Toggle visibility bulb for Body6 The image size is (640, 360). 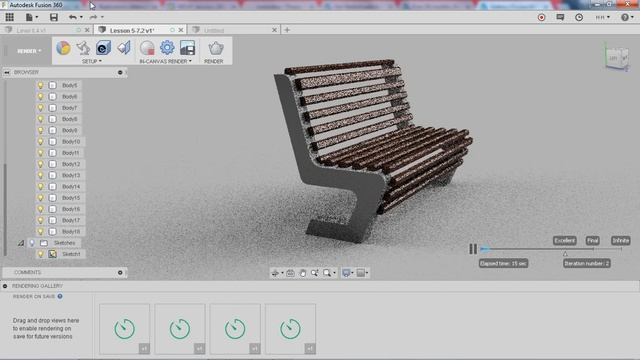[x=40, y=96]
